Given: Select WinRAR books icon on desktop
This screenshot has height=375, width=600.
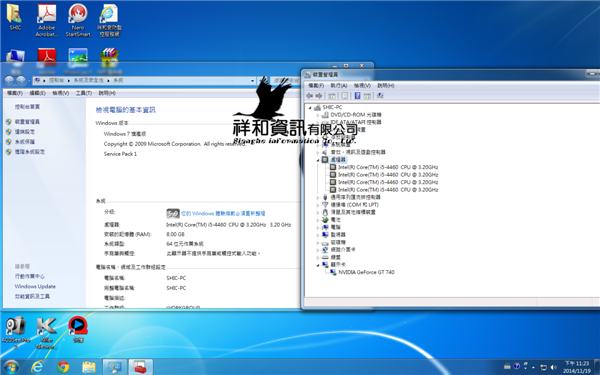Looking at the screenshot, I should 109,56.
